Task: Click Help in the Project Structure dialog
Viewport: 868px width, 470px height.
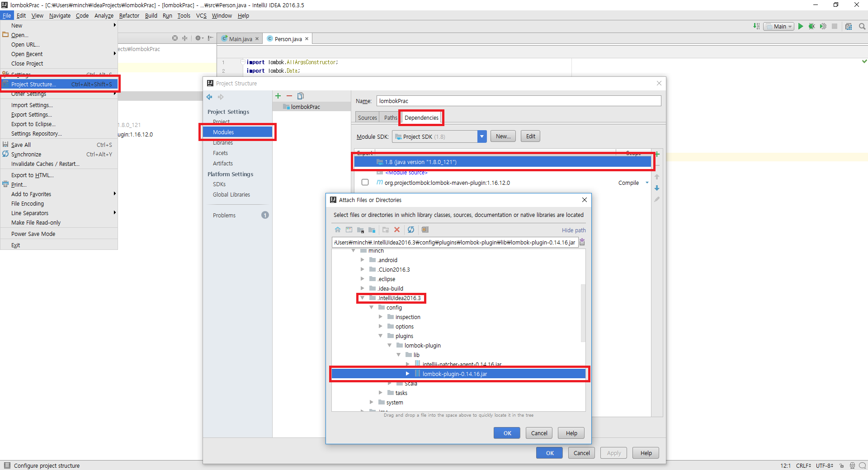Action: [x=646, y=453]
